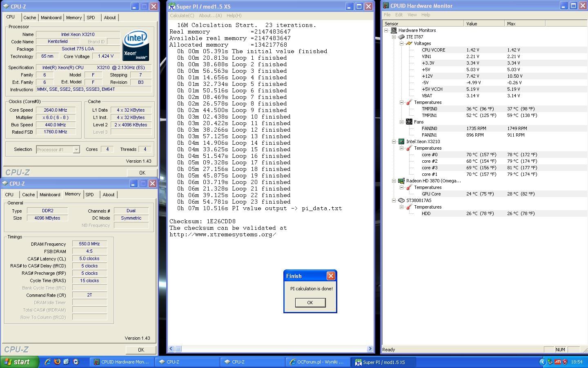Click Super PI horizontal scrollbar left arrow

click(172, 349)
